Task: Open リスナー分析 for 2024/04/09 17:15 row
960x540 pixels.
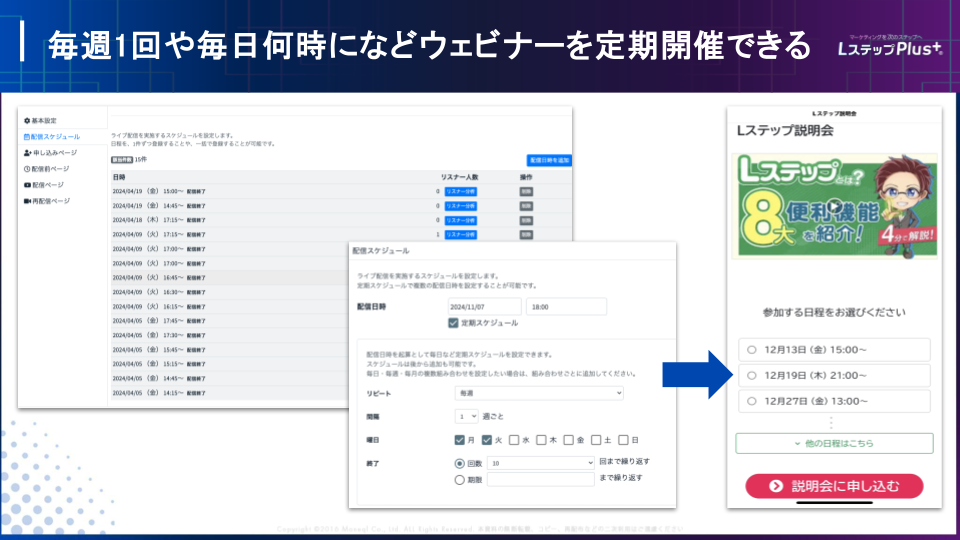Action: click(460, 234)
